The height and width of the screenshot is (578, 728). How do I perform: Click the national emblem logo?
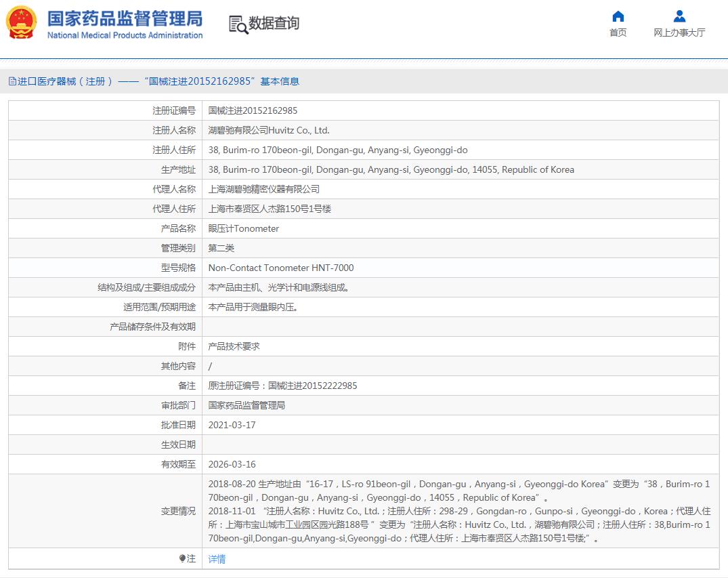[x=22, y=22]
